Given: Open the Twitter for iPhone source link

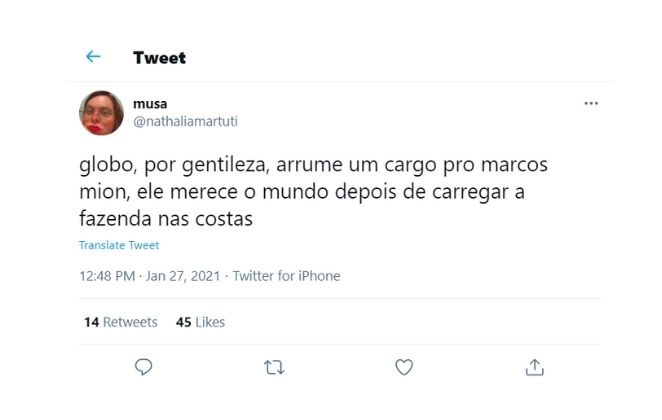Looking at the screenshot, I should coord(286,276).
